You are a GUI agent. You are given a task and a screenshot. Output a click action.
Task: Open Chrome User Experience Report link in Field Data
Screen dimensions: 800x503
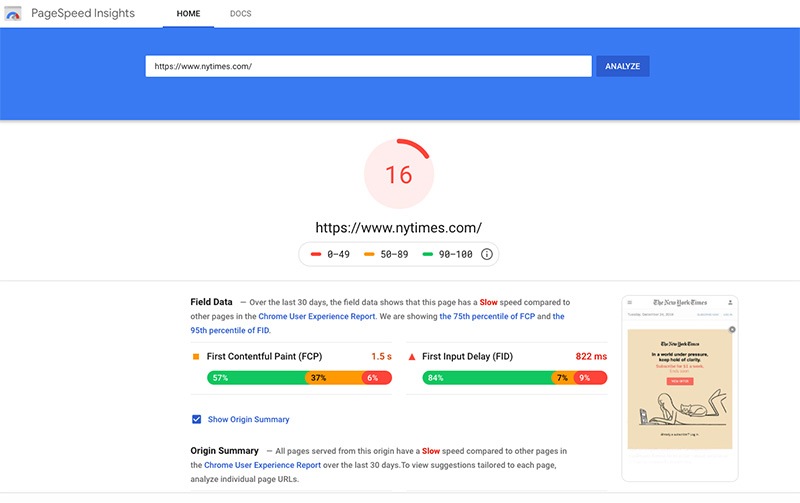316,316
